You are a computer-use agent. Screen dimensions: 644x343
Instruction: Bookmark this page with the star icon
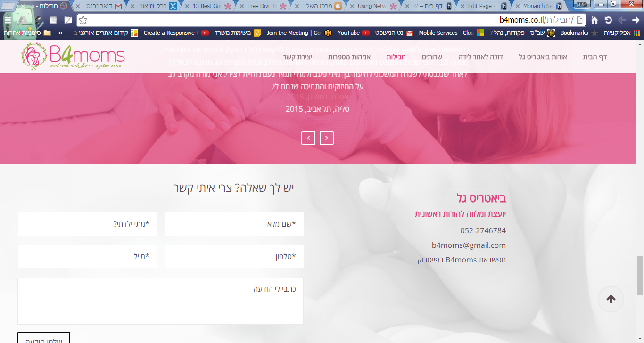(x=83, y=20)
